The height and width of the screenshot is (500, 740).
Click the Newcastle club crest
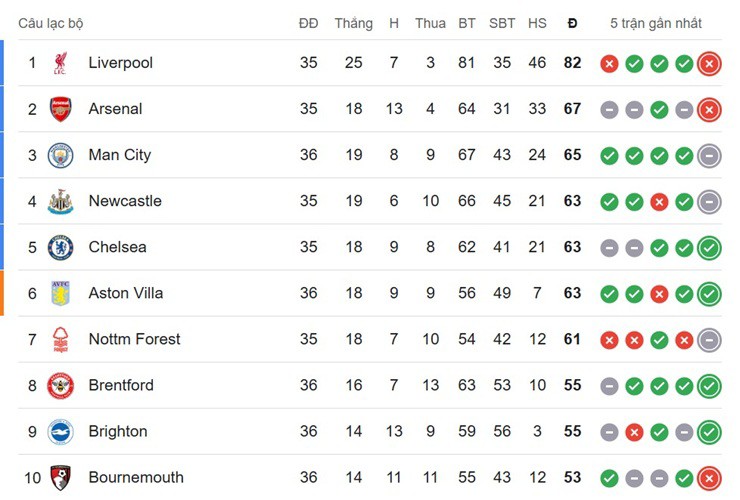coord(60,201)
